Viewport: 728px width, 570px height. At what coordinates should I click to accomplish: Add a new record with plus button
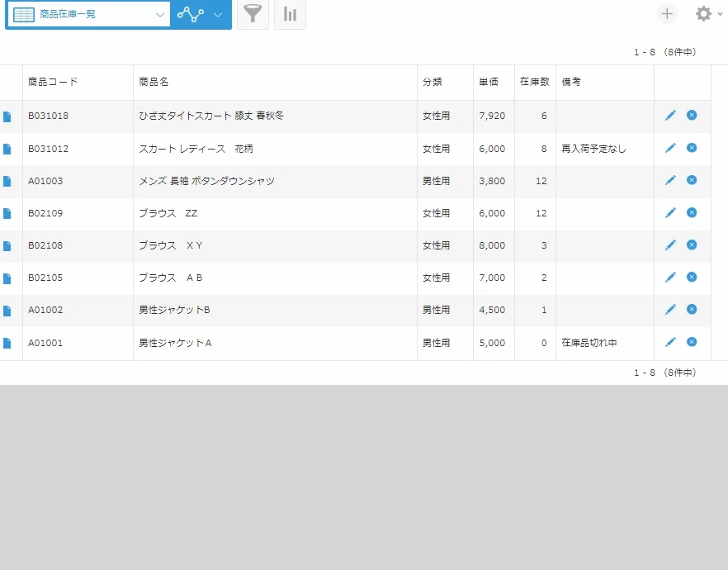tap(667, 14)
